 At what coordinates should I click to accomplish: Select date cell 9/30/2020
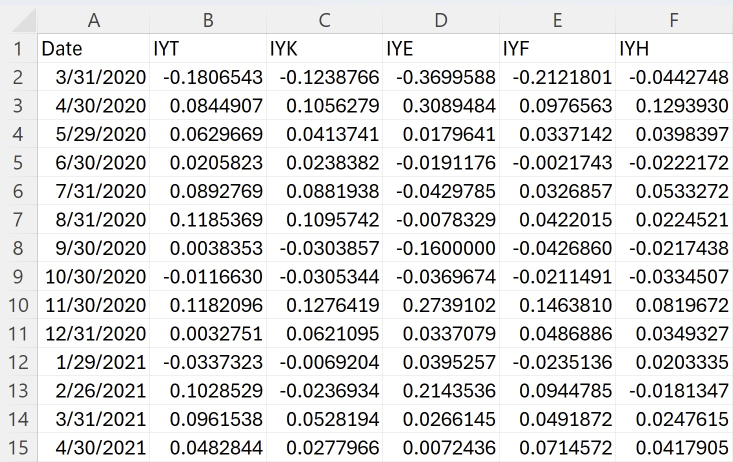click(93, 248)
